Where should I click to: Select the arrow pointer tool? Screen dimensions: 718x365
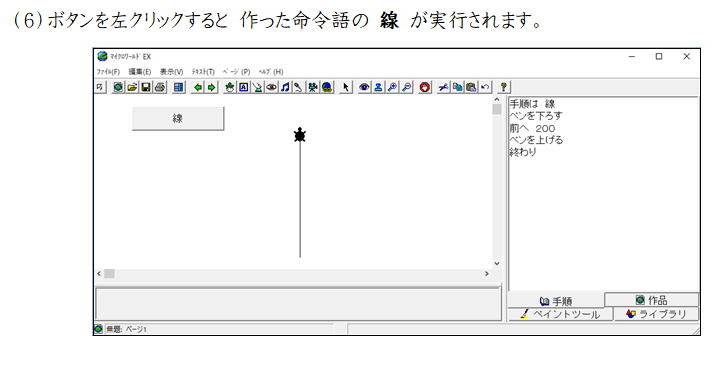coord(346,87)
